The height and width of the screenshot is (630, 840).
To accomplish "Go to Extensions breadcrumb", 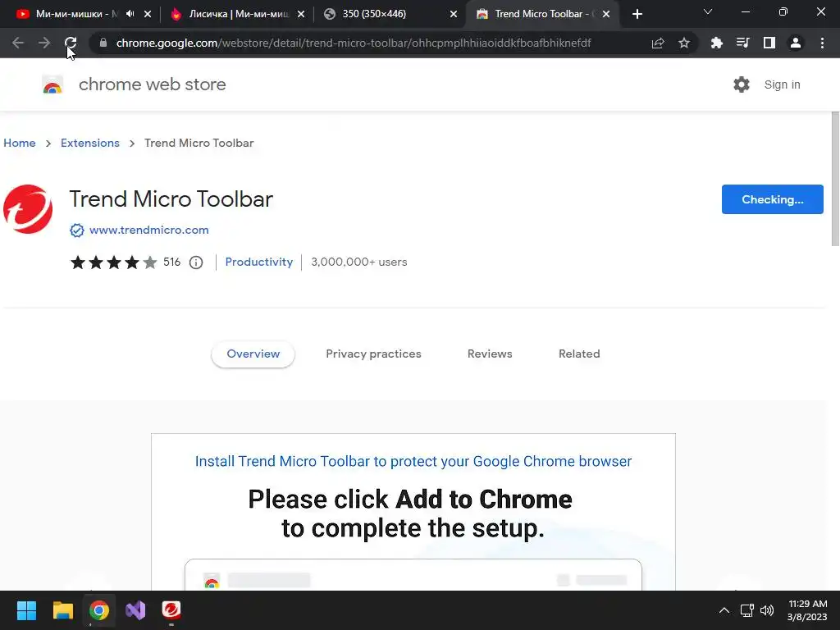I will [x=90, y=143].
